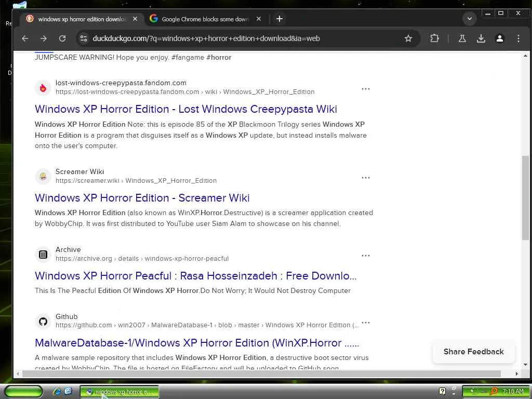Click the horizontal scrollbar right arrow

[516, 374]
